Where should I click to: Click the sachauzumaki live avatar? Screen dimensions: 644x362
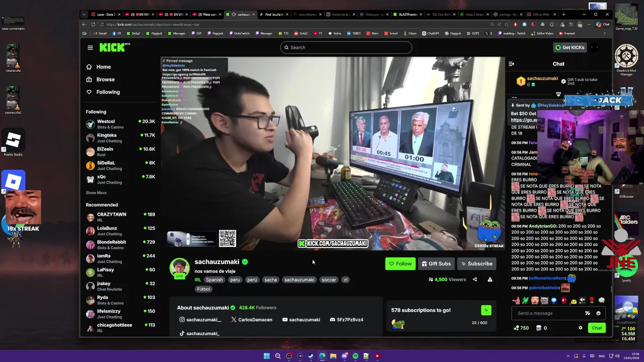[180, 268]
